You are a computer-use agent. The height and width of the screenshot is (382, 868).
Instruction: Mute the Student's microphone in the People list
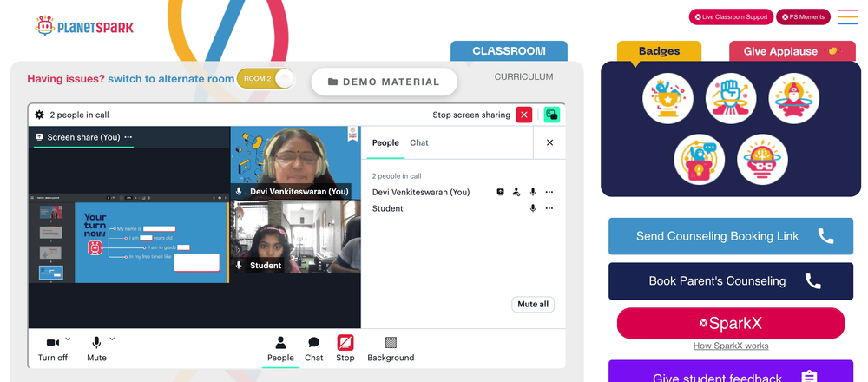pos(533,208)
